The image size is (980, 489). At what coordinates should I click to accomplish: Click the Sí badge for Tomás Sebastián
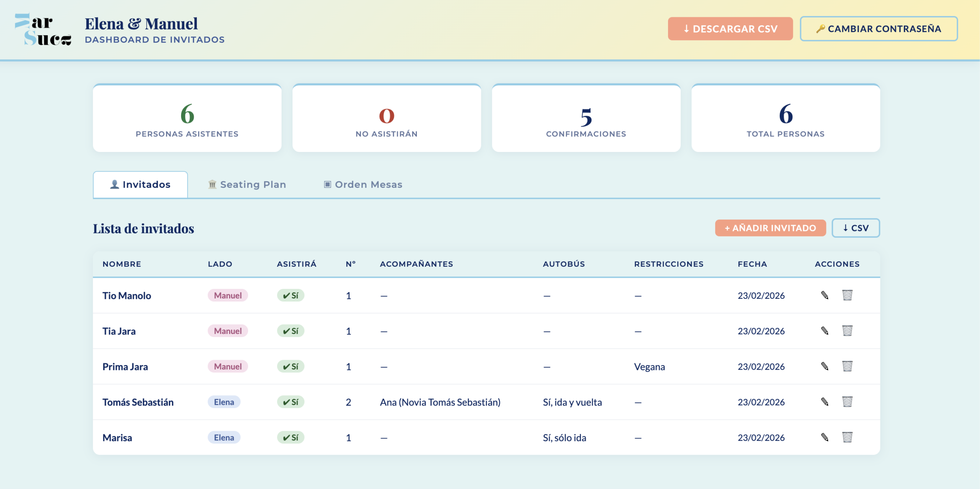pyautogui.click(x=291, y=402)
